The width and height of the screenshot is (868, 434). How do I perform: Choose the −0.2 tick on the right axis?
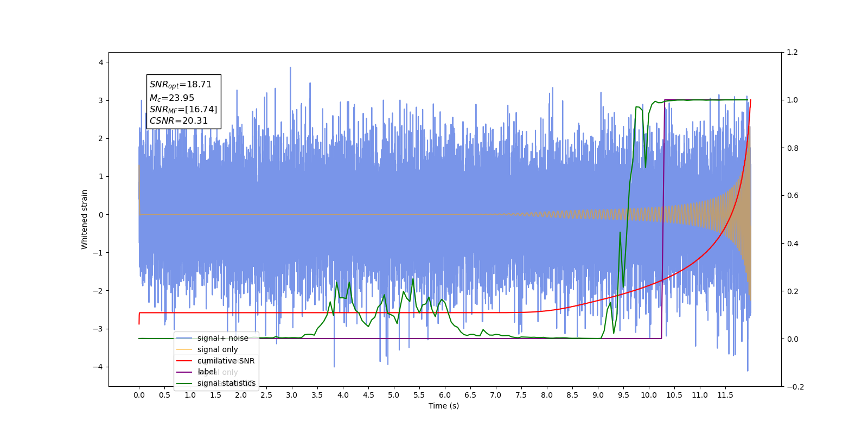point(795,387)
